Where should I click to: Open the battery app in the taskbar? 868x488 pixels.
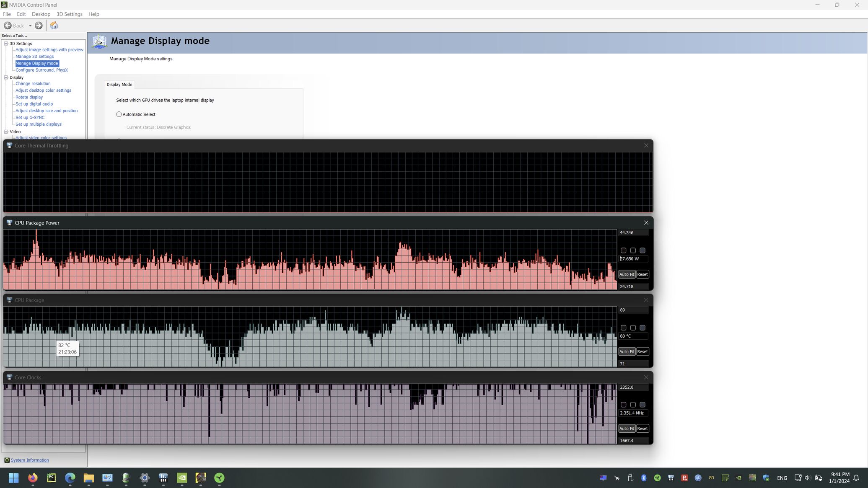click(126, 478)
